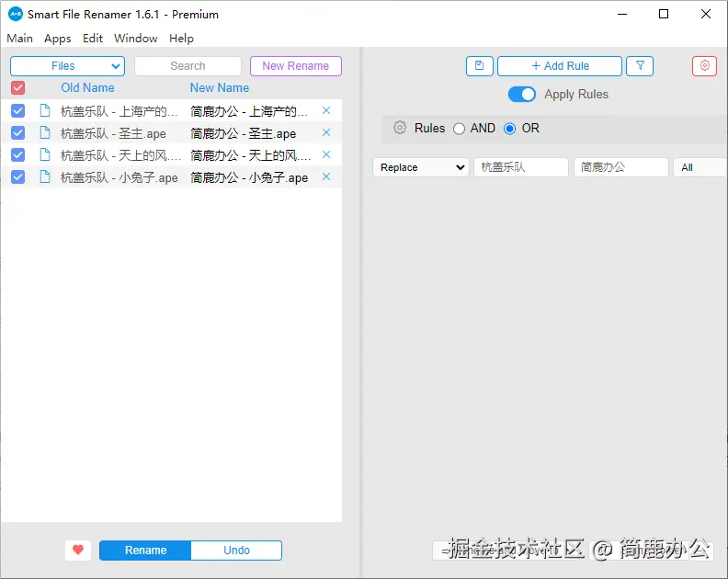Open the Window menu
Image resolution: width=728 pixels, height=579 pixels.
click(x=135, y=38)
